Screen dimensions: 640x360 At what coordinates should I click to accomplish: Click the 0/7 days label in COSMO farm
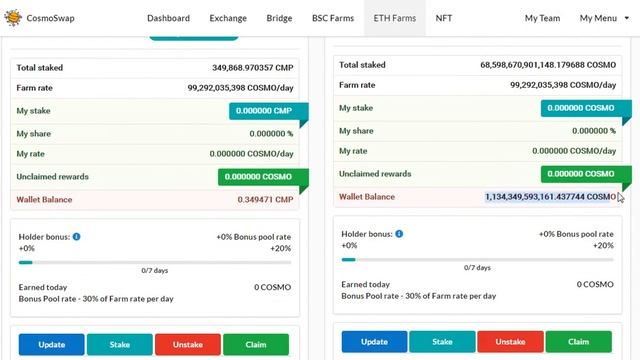pos(478,267)
